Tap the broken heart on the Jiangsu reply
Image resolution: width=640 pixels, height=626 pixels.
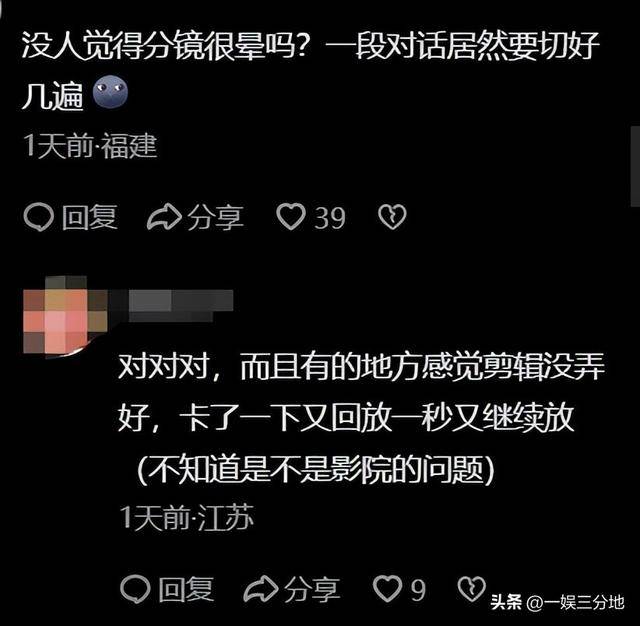pos(471,589)
